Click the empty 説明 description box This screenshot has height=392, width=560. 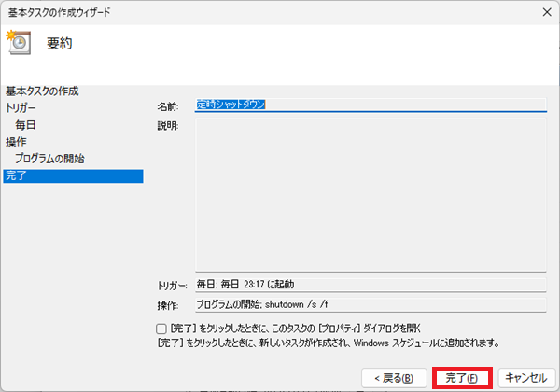click(371, 195)
